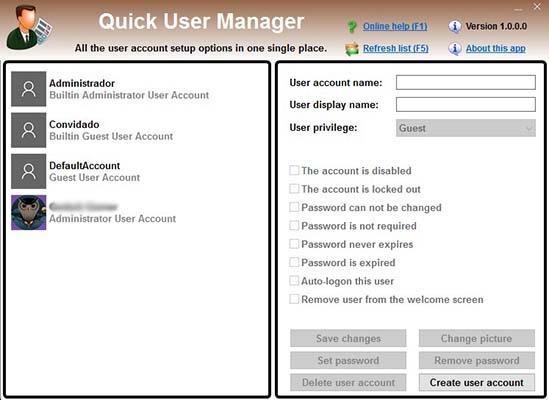Select the owl picture administrator account

point(28,212)
